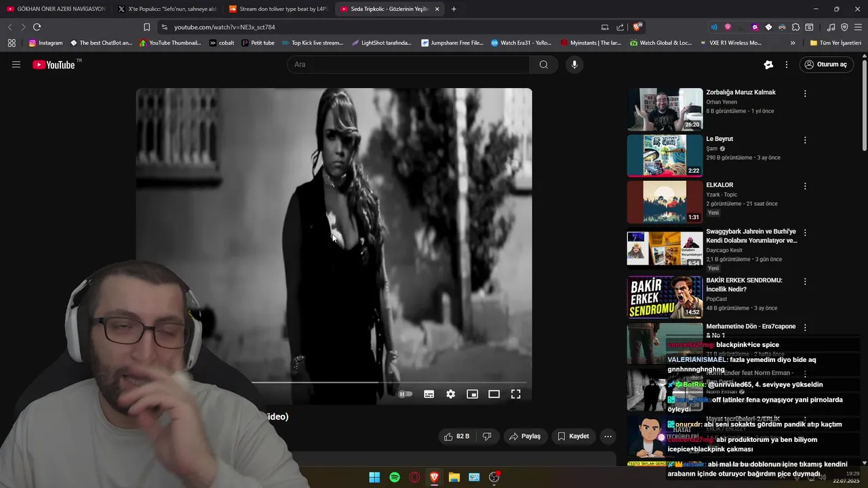Open Windows Start button
This screenshot has height=488, width=868.
pos(374,477)
